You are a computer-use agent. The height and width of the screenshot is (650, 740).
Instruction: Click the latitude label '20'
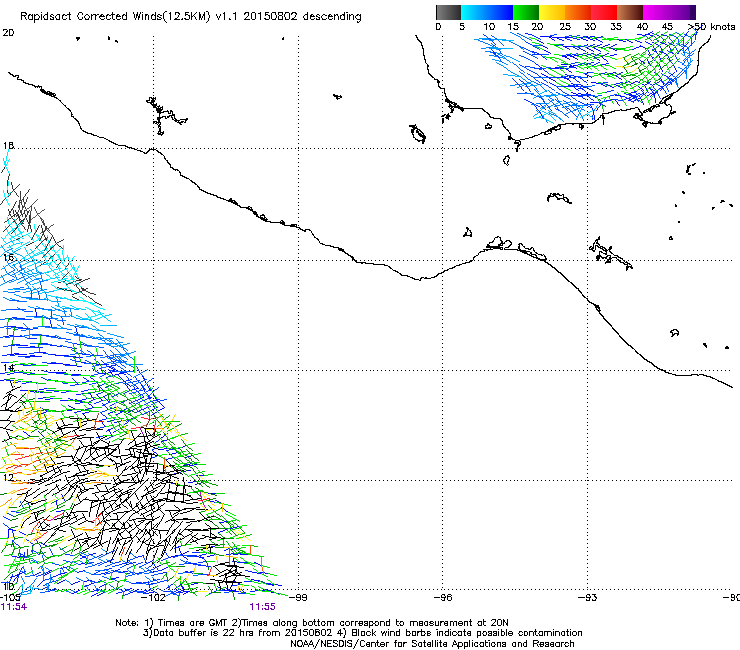click(8, 33)
